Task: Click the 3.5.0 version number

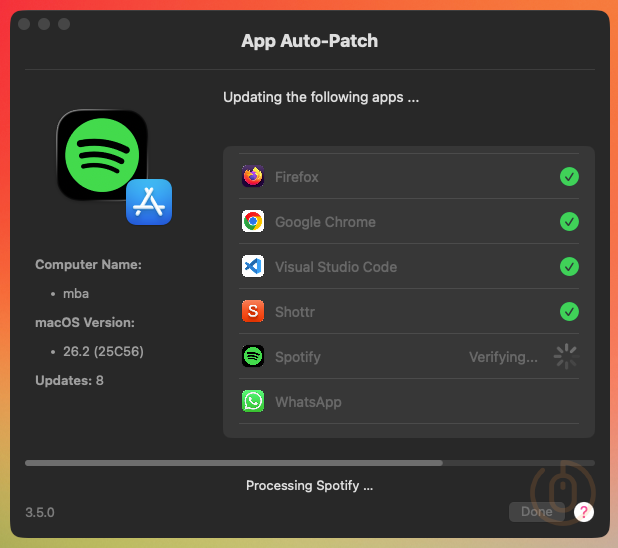Action: [x=40, y=513]
